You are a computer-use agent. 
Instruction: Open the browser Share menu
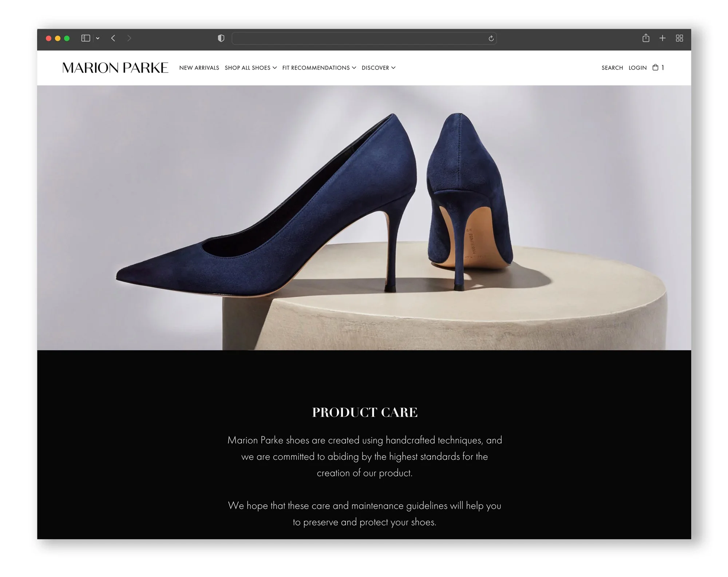646,38
